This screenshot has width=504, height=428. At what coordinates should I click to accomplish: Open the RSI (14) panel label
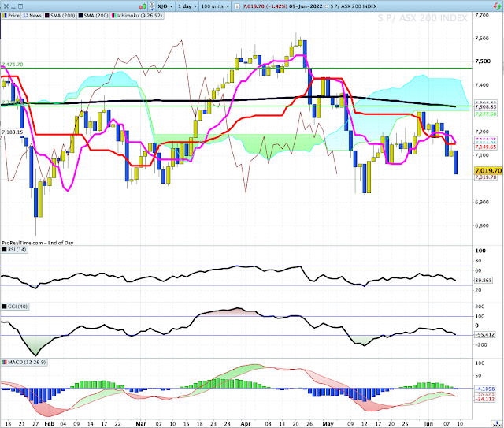pyautogui.click(x=14, y=249)
